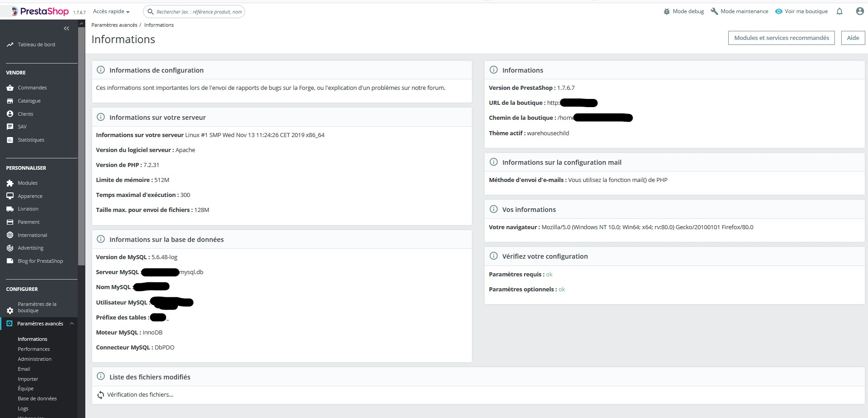868x418 pixels.
Task: Open the Logs submenu item
Action: coord(23,408)
